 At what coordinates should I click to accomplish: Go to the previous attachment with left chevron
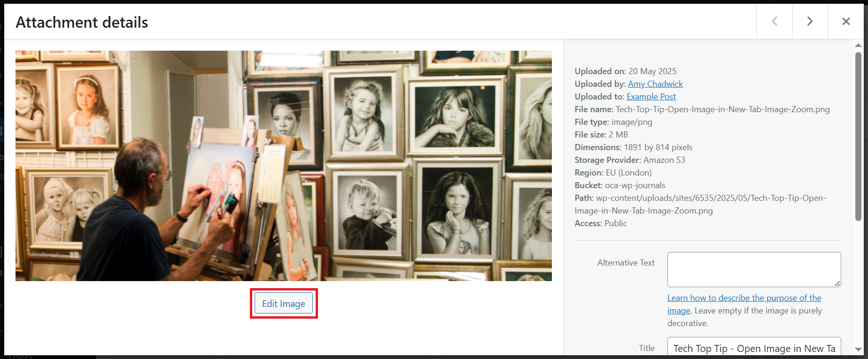pos(775,22)
